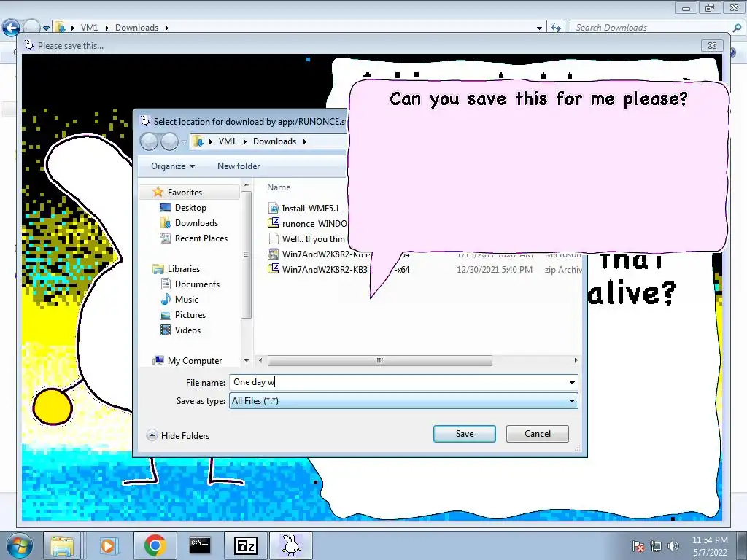This screenshot has width=747, height=560.
Task: Click the Explorer recent pages dropdown arrow
Action: tap(46, 28)
